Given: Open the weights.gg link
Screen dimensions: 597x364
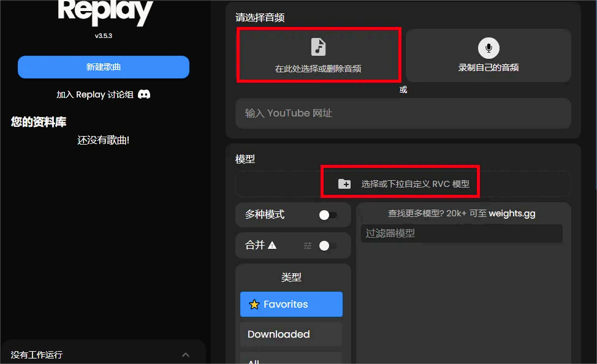Looking at the screenshot, I should 512,214.
